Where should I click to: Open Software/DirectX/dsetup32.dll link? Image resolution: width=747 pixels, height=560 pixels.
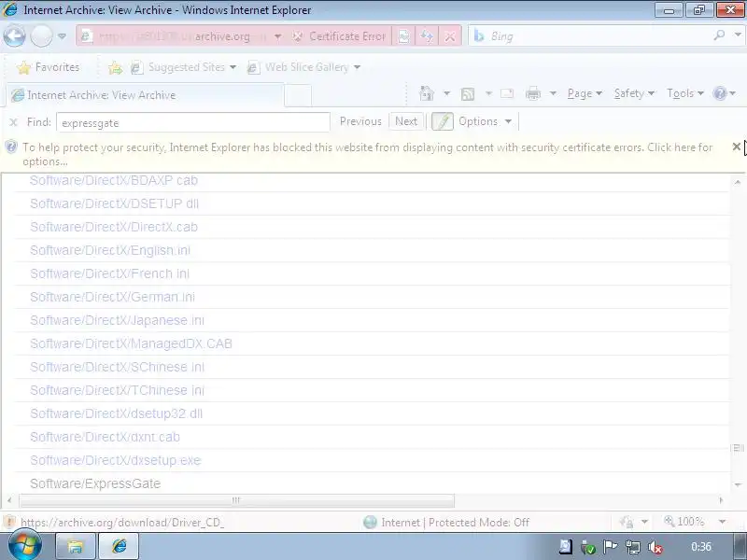tap(116, 413)
